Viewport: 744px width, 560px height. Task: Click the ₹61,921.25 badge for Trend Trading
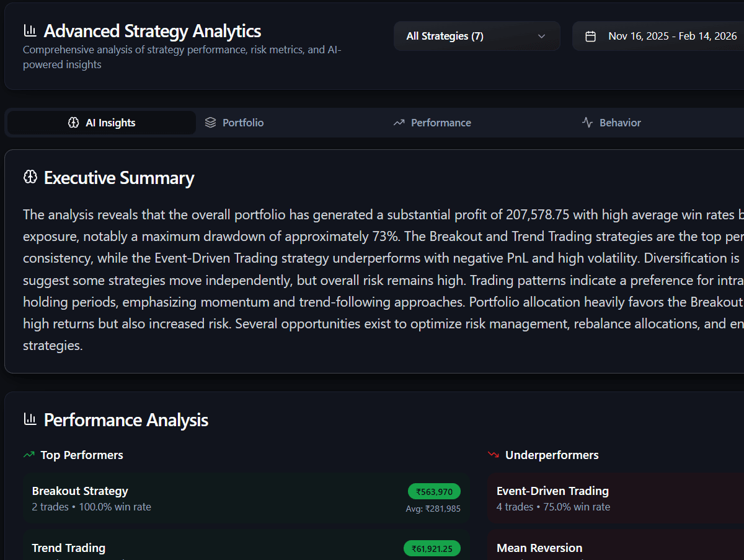[432, 548]
